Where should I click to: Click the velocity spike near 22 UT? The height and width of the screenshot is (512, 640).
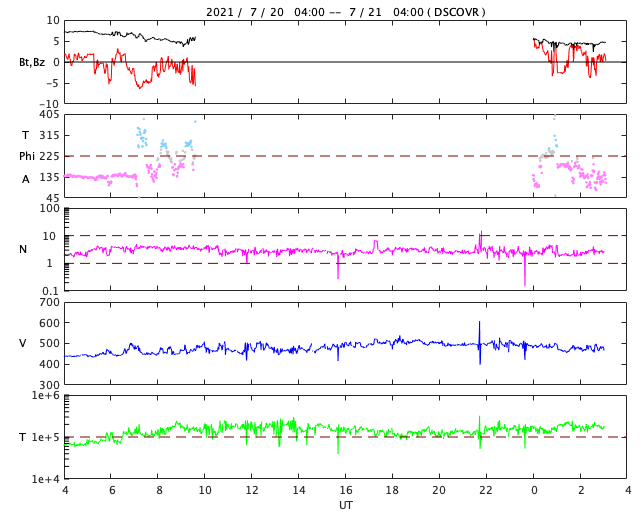coord(480,342)
